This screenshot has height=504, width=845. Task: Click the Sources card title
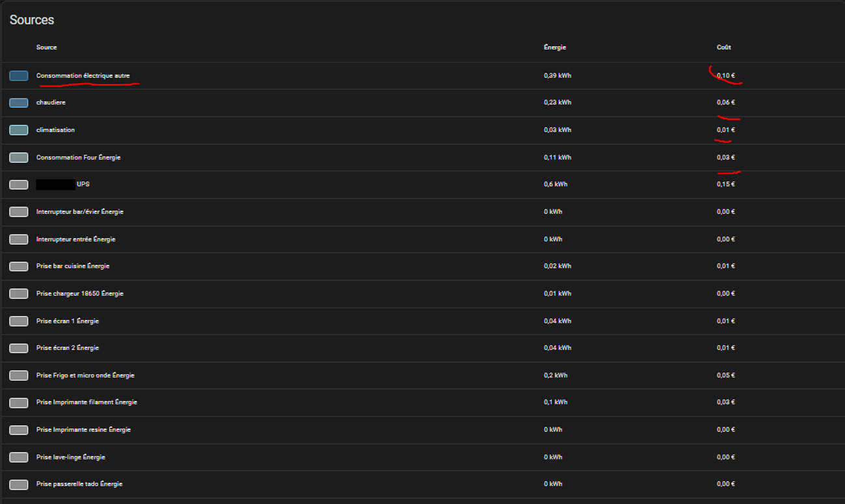(32, 20)
